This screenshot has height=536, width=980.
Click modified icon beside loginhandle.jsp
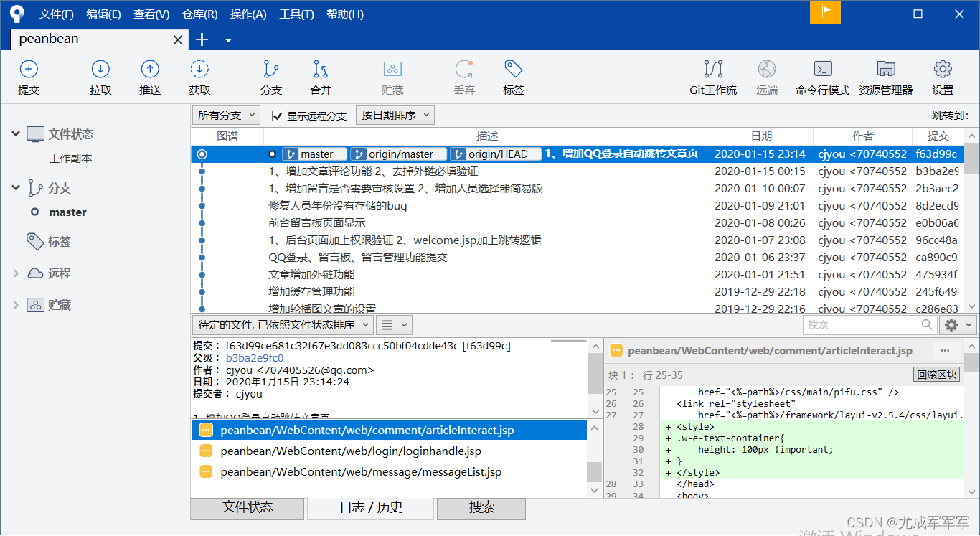[x=206, y=451]
